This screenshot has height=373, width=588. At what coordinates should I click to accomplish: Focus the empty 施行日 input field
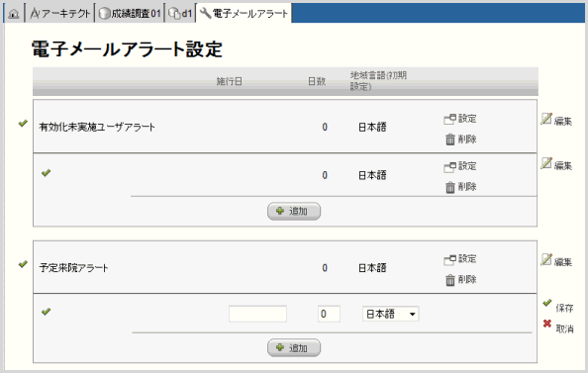257,314
